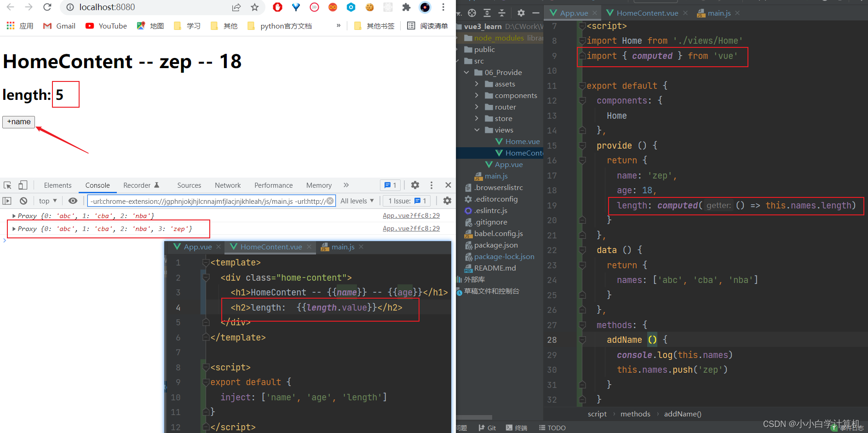Open the Gmail bookmark
The width and height of the screenshot is (868, 433).
(x=59, y=26)
